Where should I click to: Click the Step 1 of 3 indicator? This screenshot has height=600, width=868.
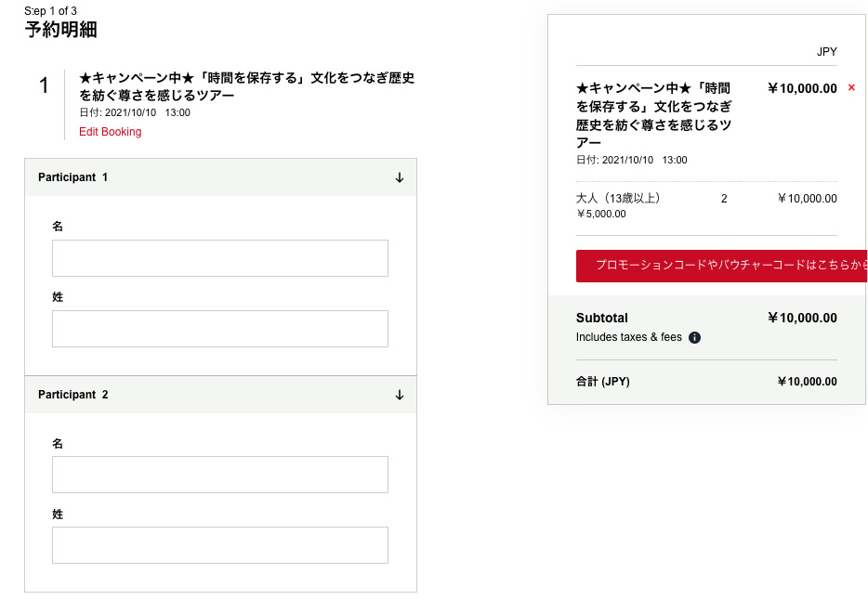click(50, 11)
